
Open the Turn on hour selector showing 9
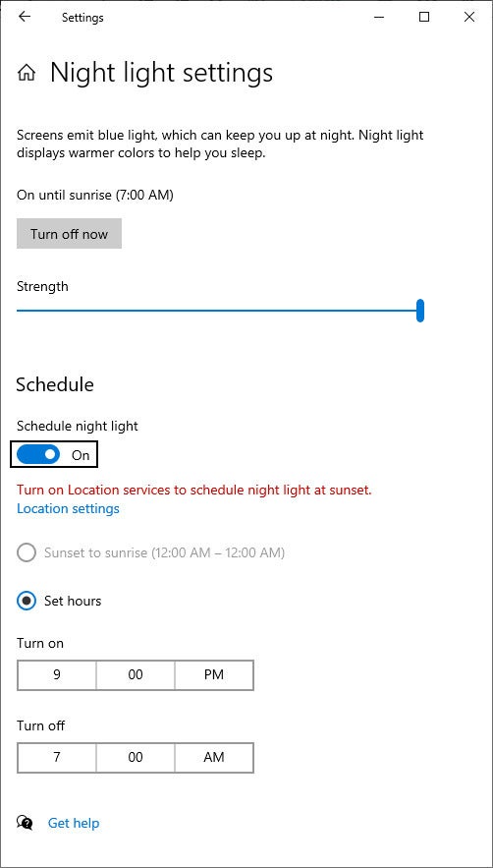coord(57,674)
